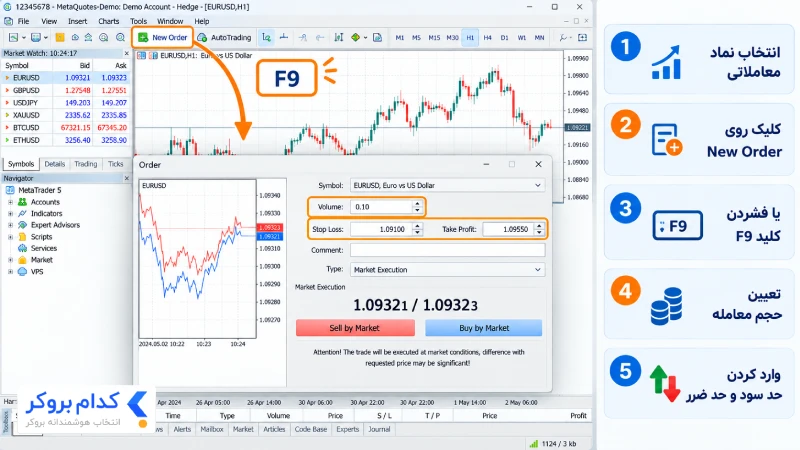Click the profiles icon in toolbar
800x450 pixels.
point(36,37)
